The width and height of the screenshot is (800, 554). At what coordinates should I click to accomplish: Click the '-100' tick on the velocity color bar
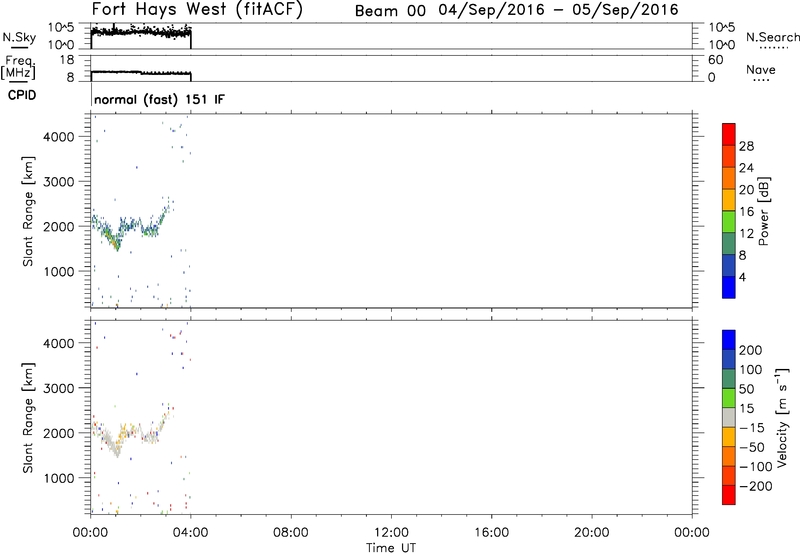coord(756,467)
